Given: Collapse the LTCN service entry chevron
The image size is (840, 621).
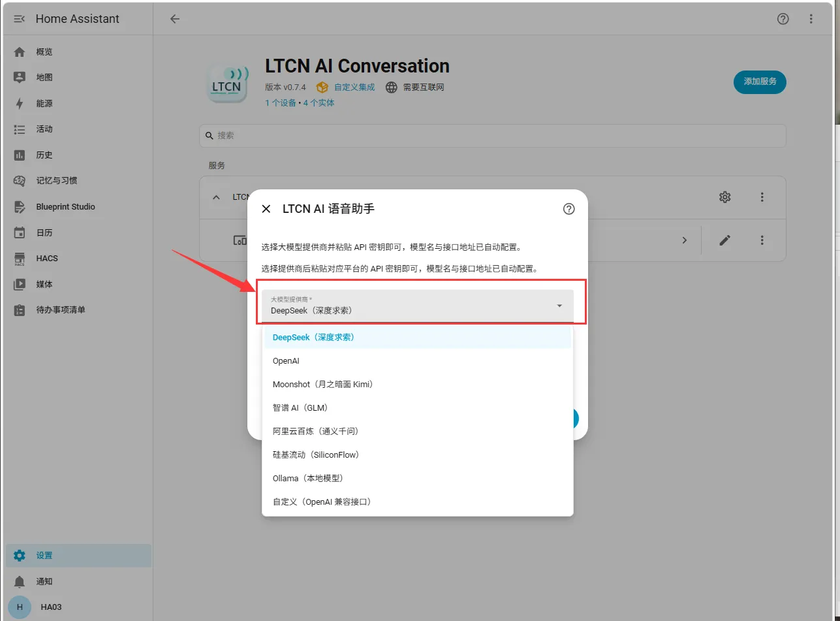Looking at the screenshot, I should coord(216,197).
